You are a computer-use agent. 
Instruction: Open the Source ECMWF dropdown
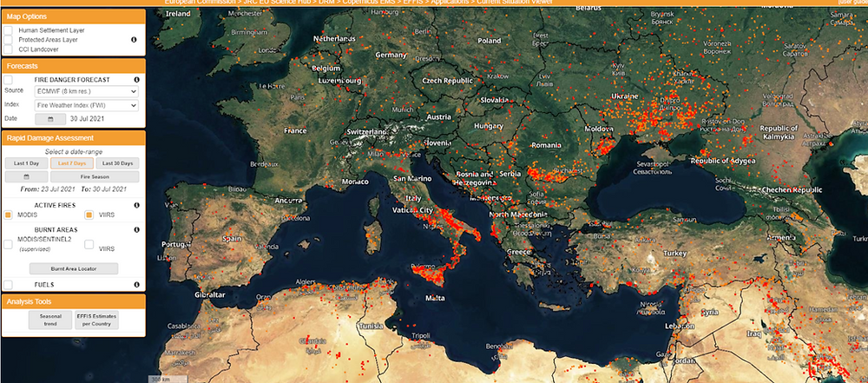click(86, 91)
